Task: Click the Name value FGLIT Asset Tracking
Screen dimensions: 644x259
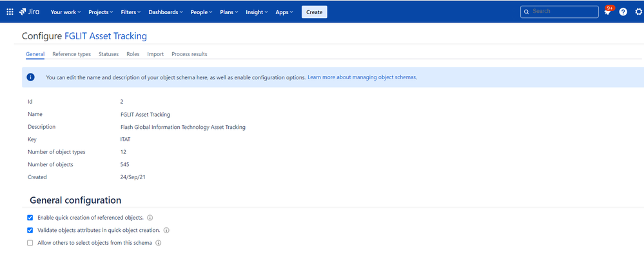Action: click(x=146, y=115)
